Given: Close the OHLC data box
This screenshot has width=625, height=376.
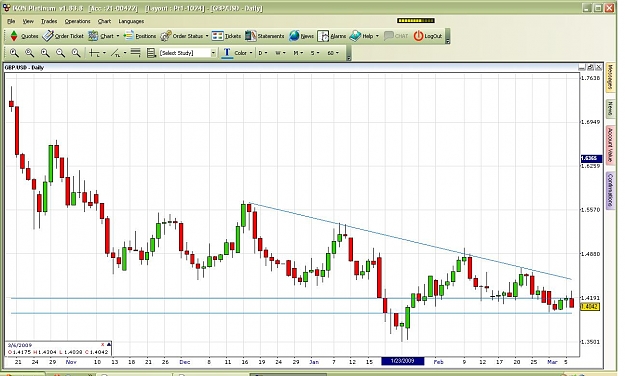Looking at the screenshot, I should (x=102, y=345).
